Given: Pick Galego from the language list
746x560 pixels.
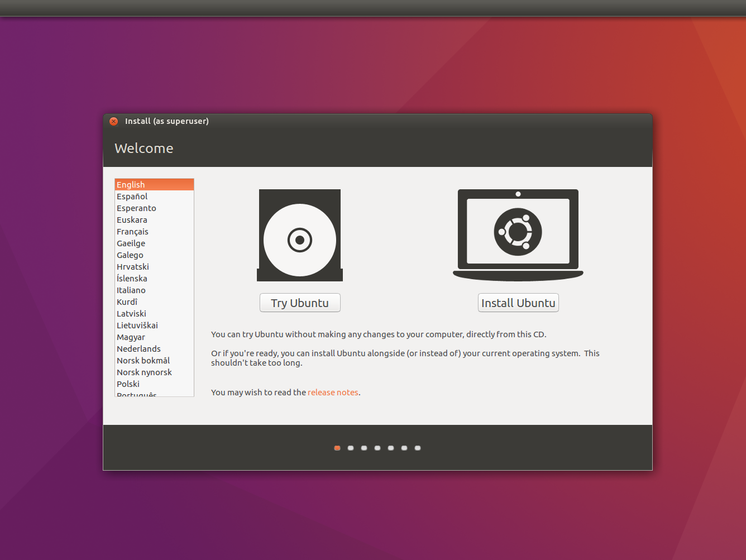Looking at the screenshot, I should pos(154,255).
